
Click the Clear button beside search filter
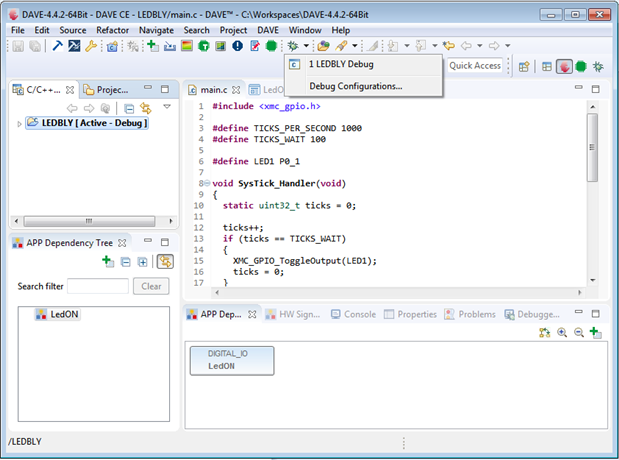point(150,286)
